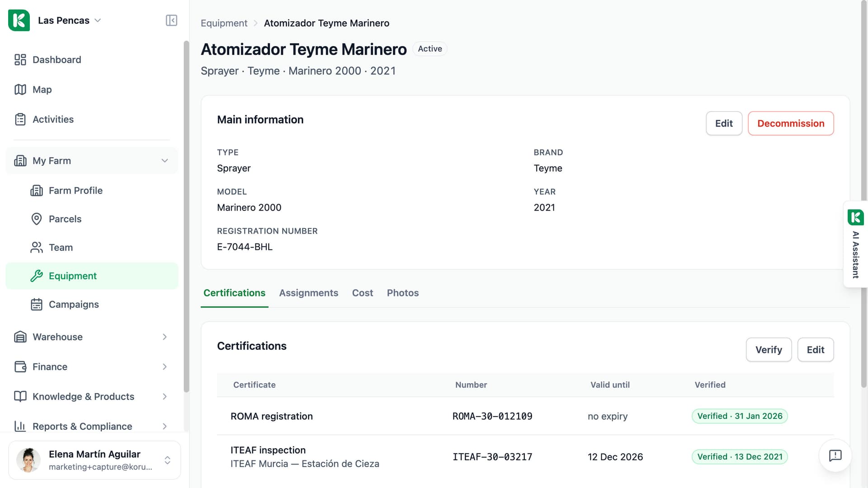Click the Marinero 2000 model value
Screen dimensions: 868x488
pyautogui.click(x=249, y=207)
